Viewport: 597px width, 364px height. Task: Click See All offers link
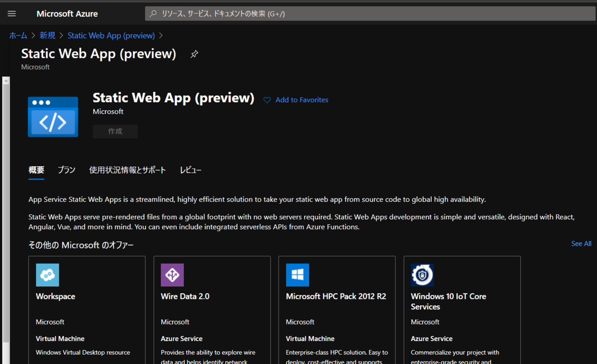click(x=581, y=244)
